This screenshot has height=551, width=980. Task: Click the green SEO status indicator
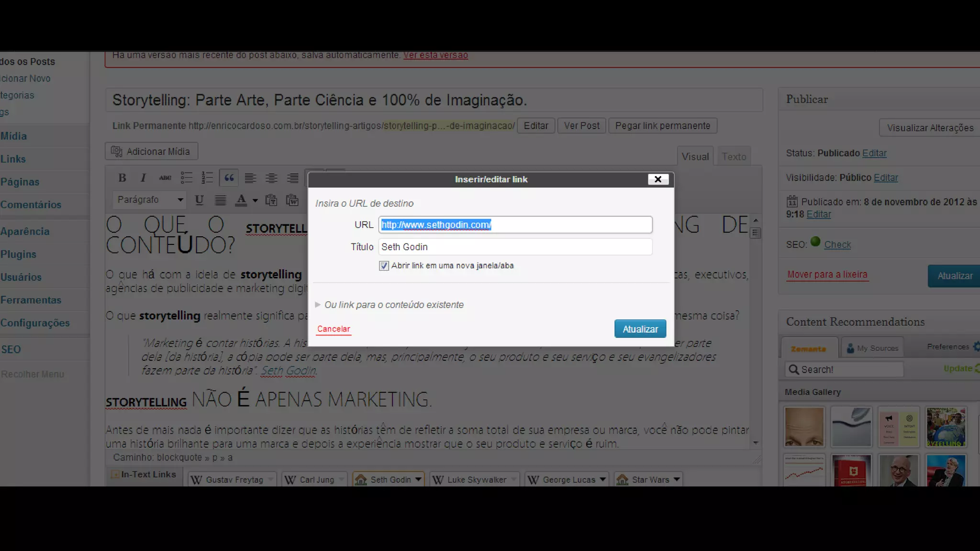click(815, 242)
